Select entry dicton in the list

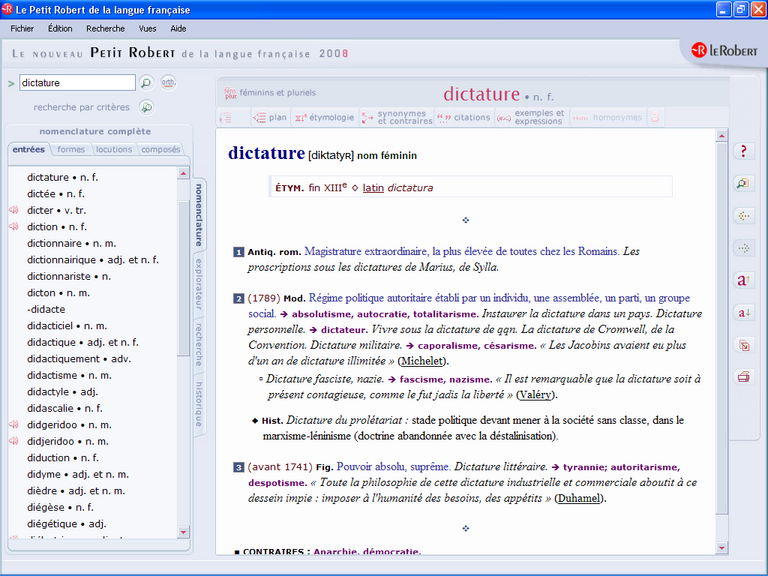pos(58,293)
